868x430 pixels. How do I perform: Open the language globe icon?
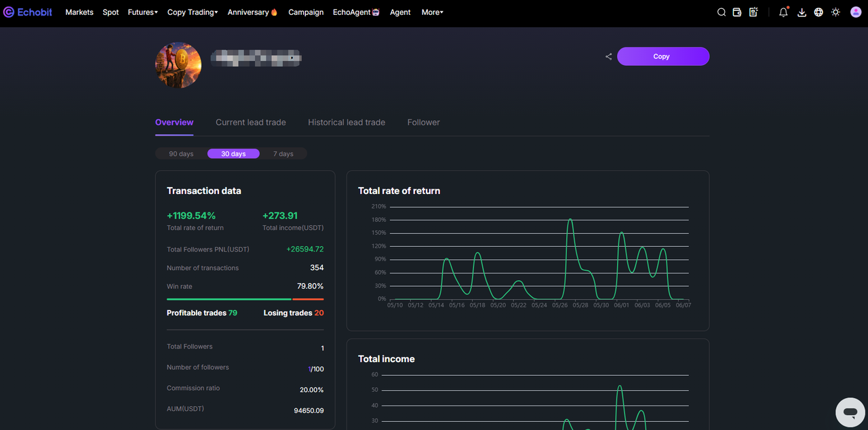coord(818,12)
